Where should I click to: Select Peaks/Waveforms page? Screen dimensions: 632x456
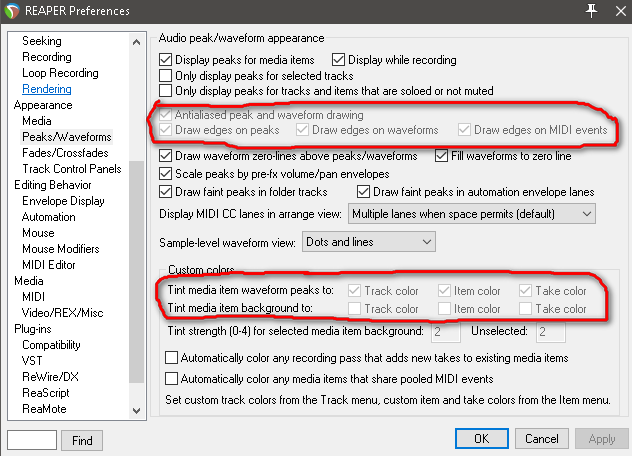pyautogui.click(x=67, y=137)
